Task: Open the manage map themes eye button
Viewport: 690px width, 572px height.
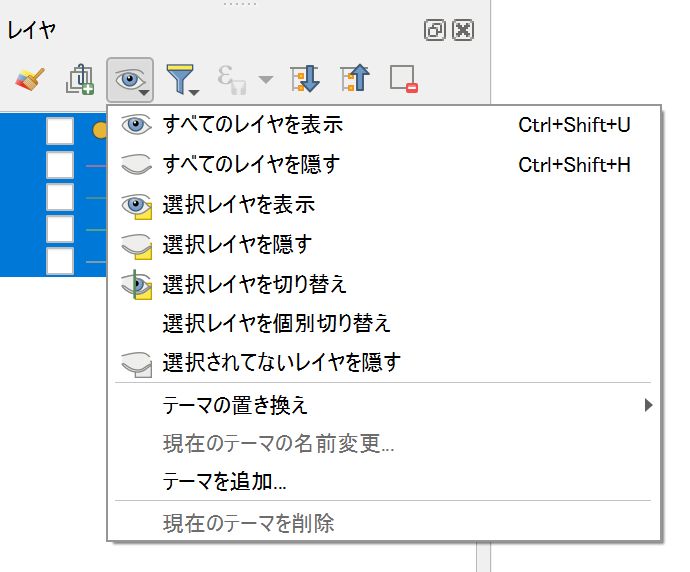Action: [x=130, y=80]
